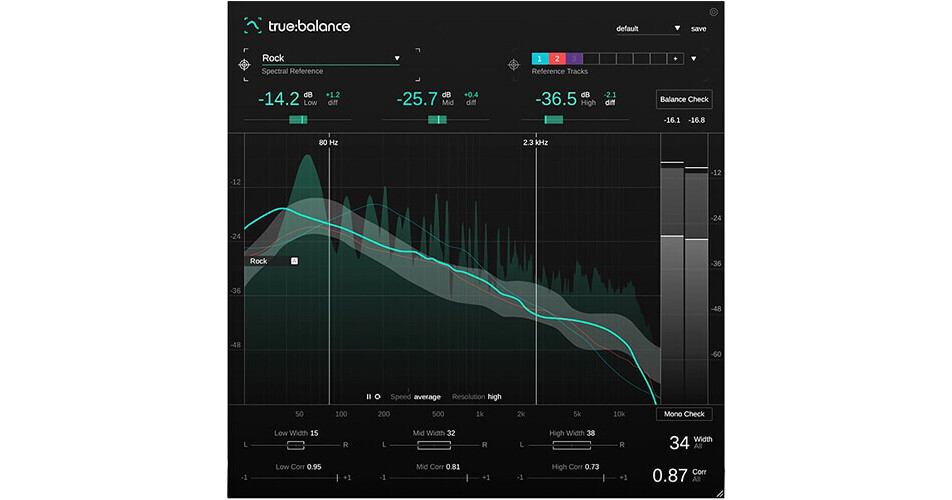
Task: Expand the Reference Tracks menu arrow
Action: coord(694,59)
